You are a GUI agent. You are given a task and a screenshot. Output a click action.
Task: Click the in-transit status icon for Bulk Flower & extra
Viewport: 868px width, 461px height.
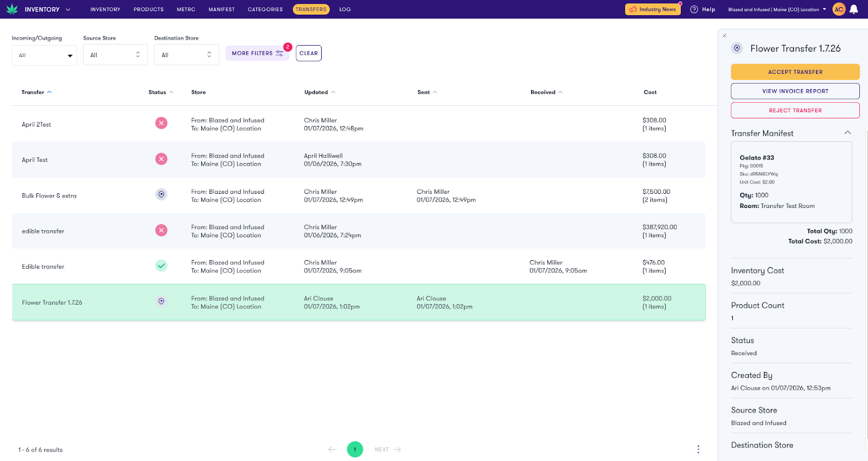[x=161, y=194]
